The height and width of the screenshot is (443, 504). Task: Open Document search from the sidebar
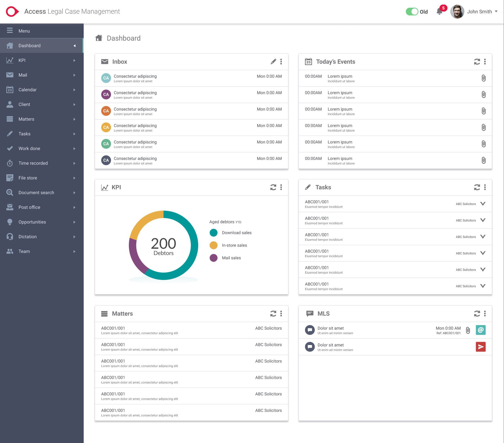pyautogui.click(x=36, y=192)
